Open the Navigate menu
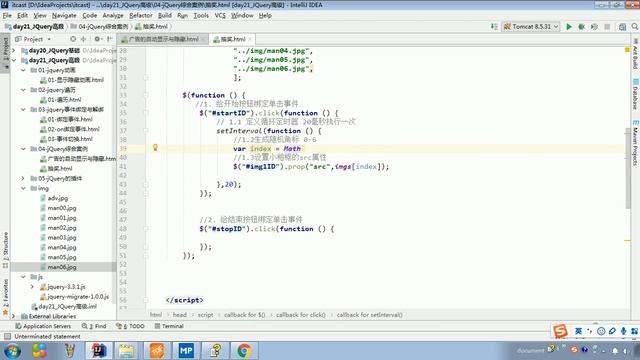 [64, 16]
